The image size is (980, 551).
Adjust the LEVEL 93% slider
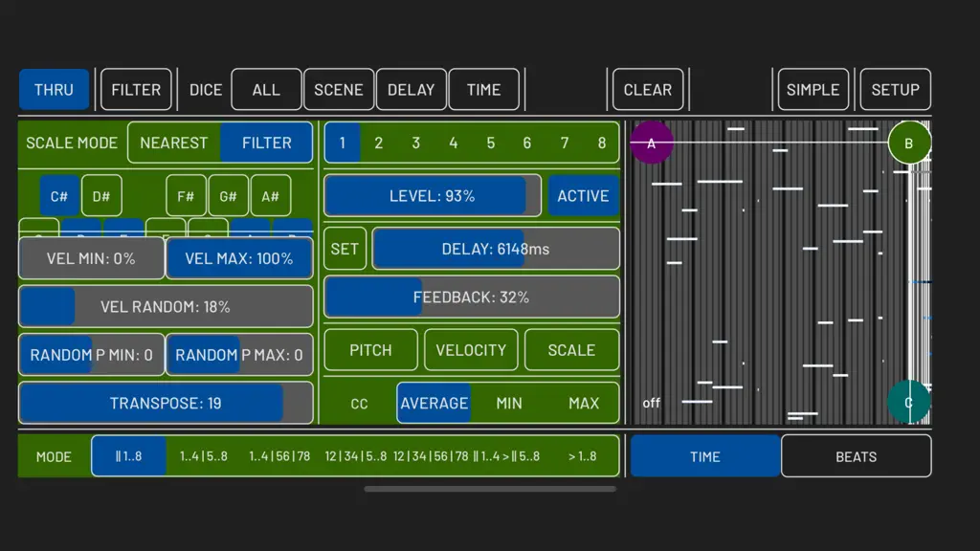(x=433, y=196)
